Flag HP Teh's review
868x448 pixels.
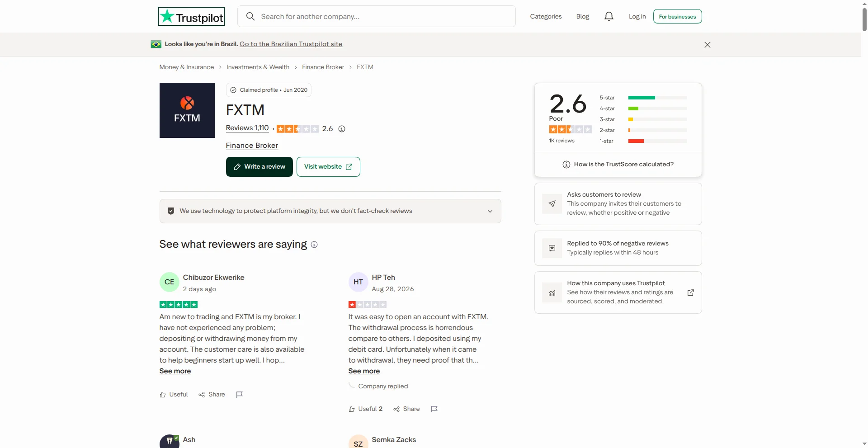point(434,409)
